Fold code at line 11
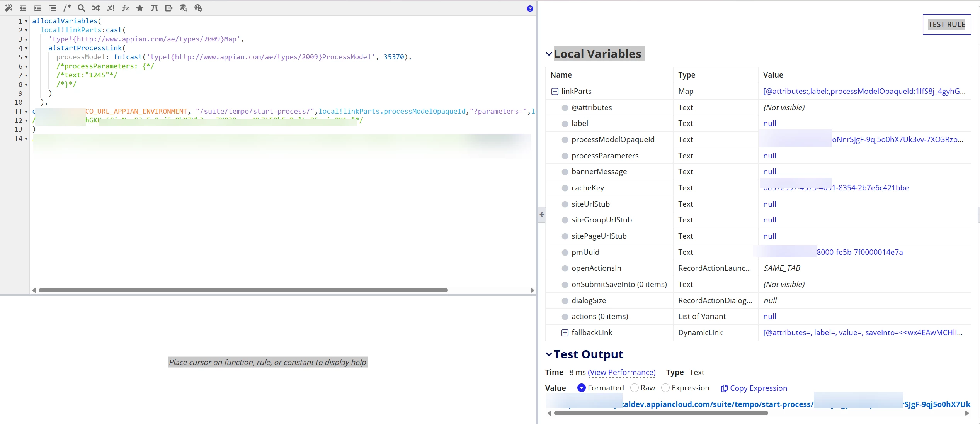This screenshot has width=980, height=424. [26, 112]
